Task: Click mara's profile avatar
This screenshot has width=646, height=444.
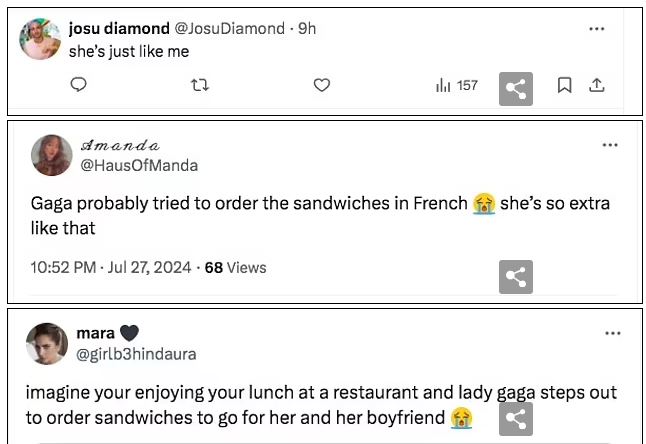Action: [47, 343]
